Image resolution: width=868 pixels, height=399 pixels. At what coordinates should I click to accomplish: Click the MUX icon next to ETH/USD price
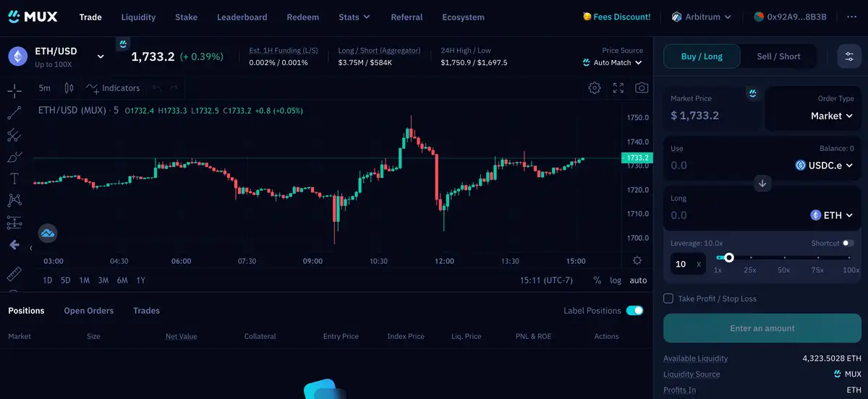pyautogui.click(x=123, y=44)
